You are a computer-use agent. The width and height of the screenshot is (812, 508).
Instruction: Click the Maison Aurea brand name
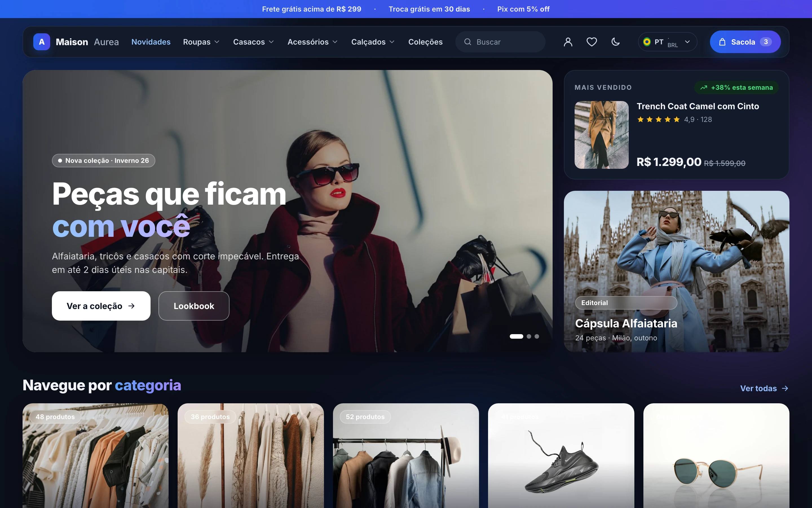coord(87,42)
